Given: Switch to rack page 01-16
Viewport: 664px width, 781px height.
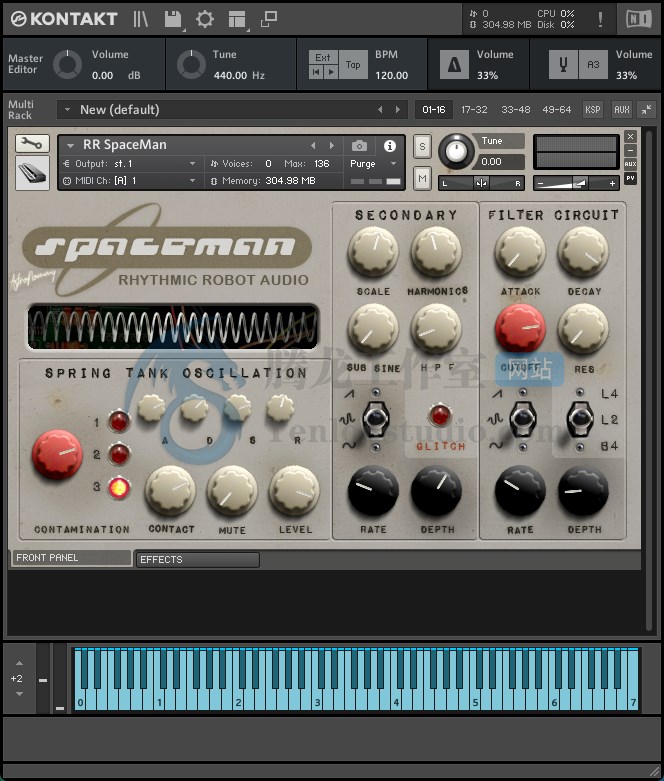Looking at the screenshot, I should 434,110.
